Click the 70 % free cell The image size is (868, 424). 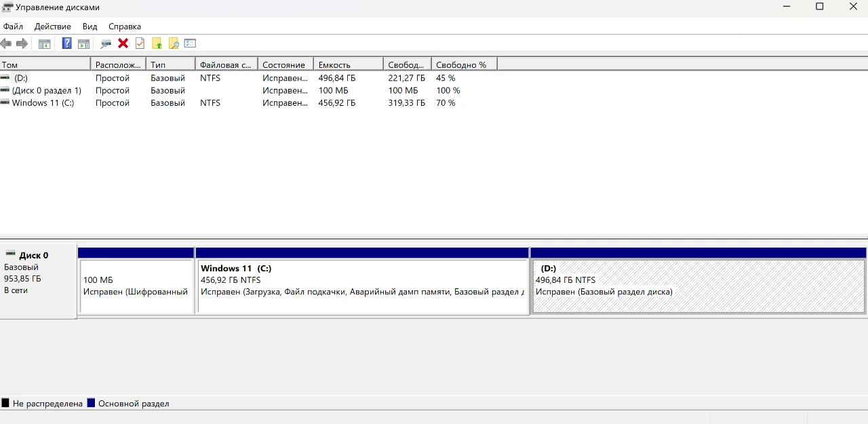(x=446, y=103)
